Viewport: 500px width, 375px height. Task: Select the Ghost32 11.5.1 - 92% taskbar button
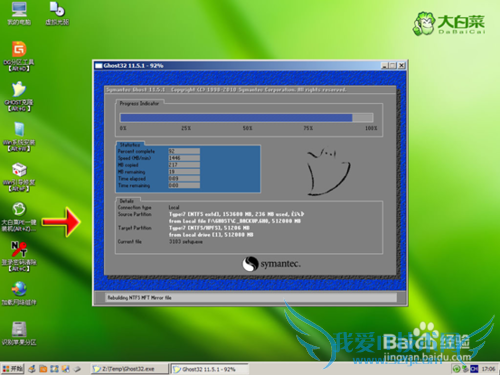click(210, 369)
